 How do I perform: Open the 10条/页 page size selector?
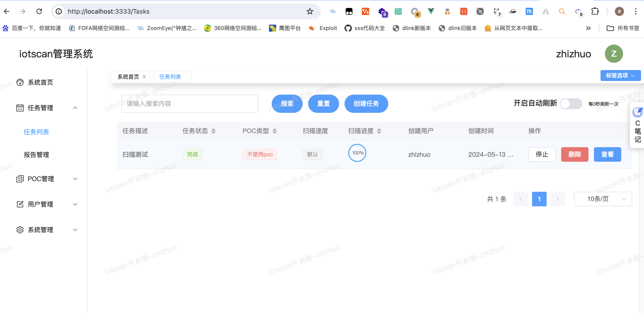coord(603,199)
